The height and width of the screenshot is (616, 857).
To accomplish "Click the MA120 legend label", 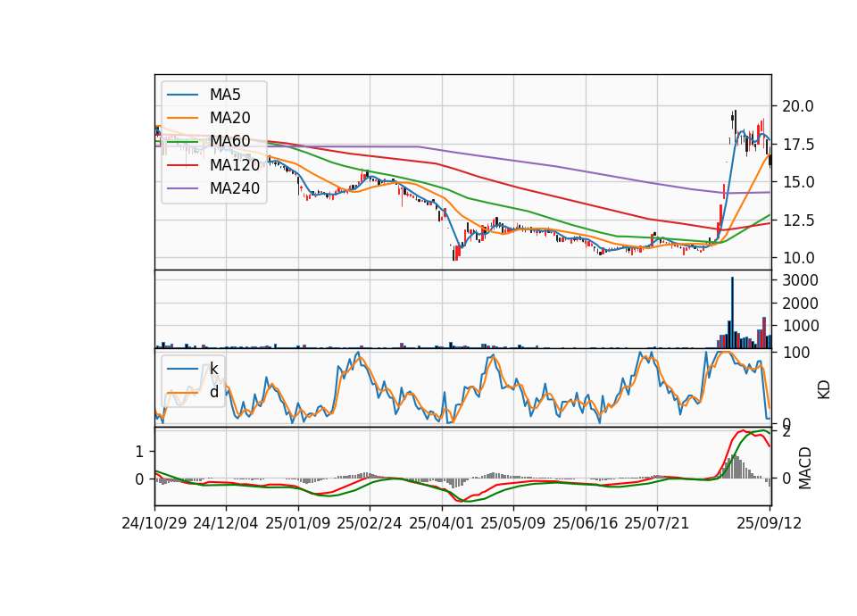I will 235,164.
